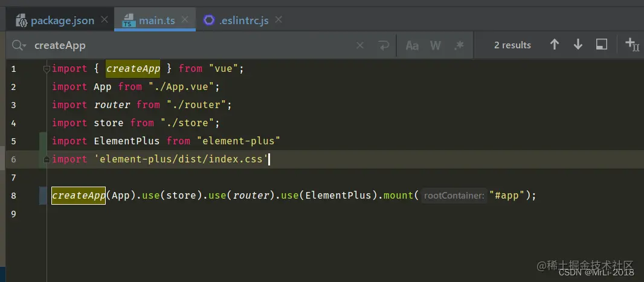Click "./router" string on line 3

[x=197, y=104]
